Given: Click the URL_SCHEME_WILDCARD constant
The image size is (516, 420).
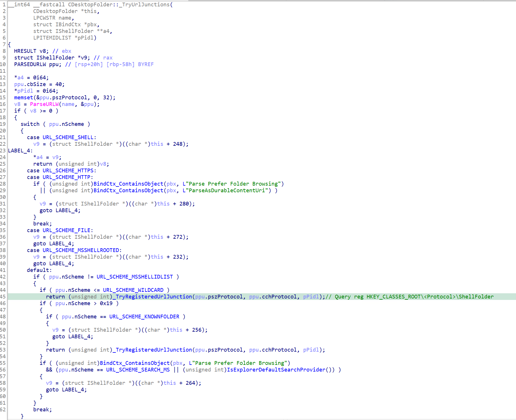Looking at the screenshot, I should (x=133, y=290).
